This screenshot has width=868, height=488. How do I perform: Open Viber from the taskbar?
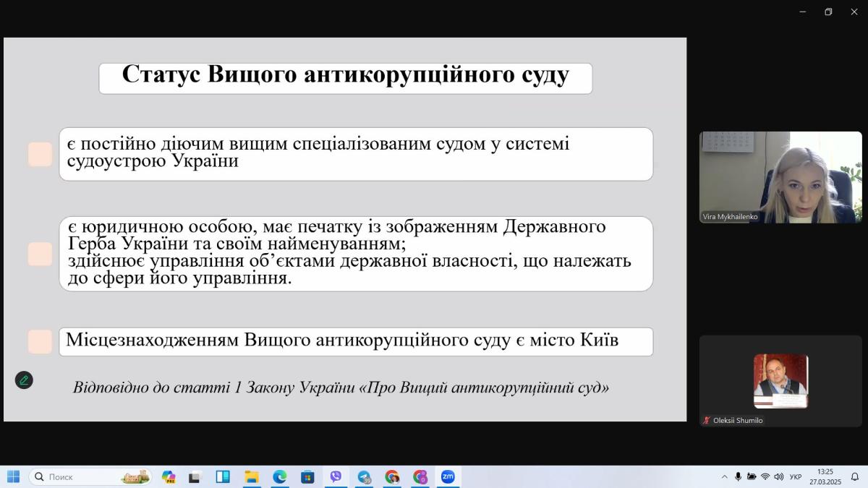click(x=336, y=476)
